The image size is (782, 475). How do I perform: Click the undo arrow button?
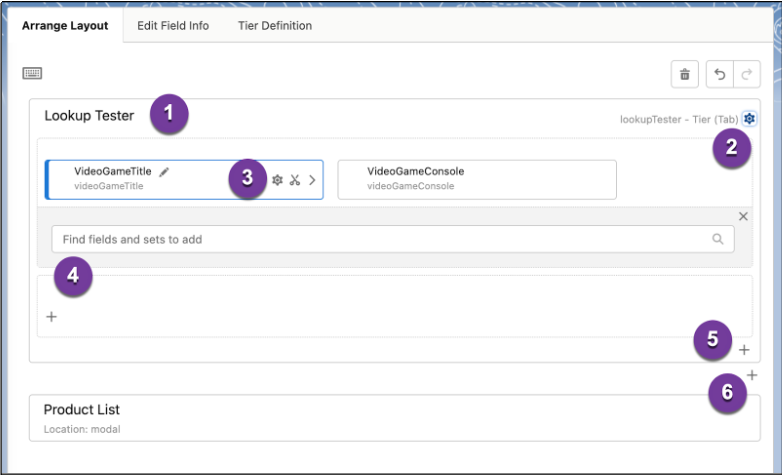tap(720, 74)
